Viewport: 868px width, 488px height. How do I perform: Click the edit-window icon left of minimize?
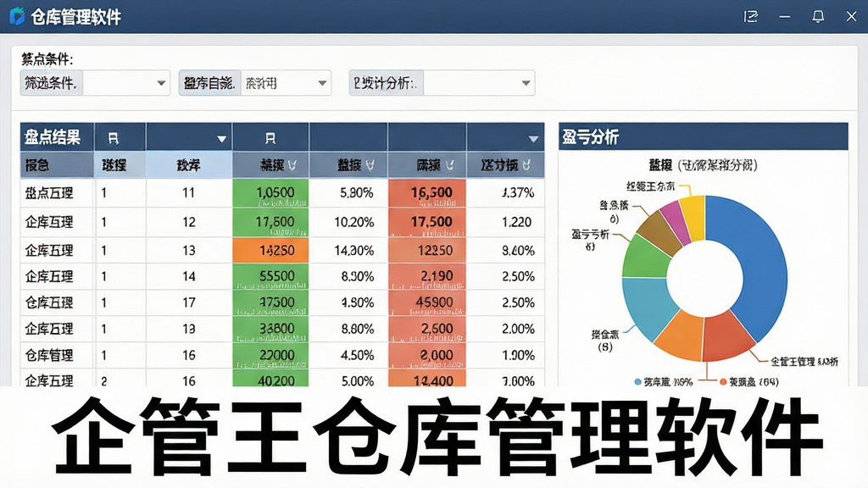pyautogui.click(x=751, y=17)
